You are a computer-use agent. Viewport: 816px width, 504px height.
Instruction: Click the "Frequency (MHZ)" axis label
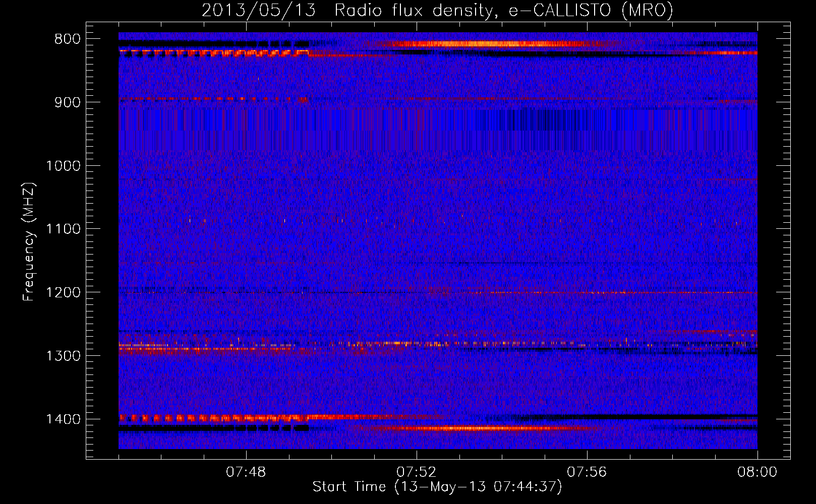(29, 241)
